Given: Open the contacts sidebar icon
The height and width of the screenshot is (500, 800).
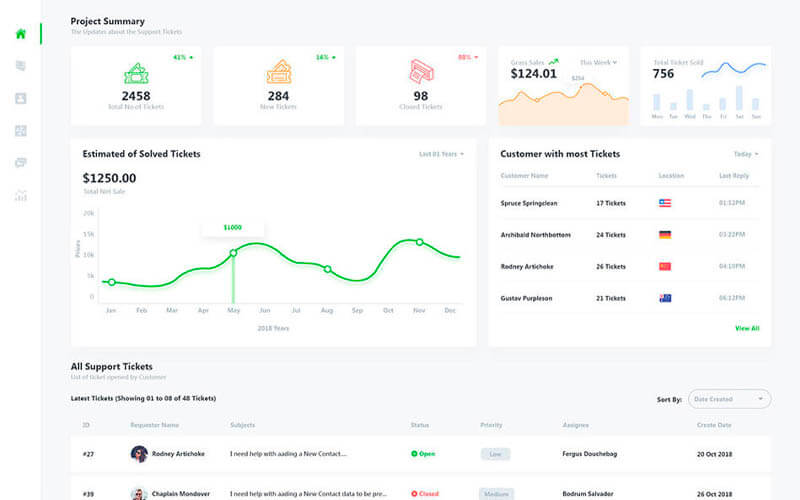Looking at the screenshot, I should click(20, 98).
